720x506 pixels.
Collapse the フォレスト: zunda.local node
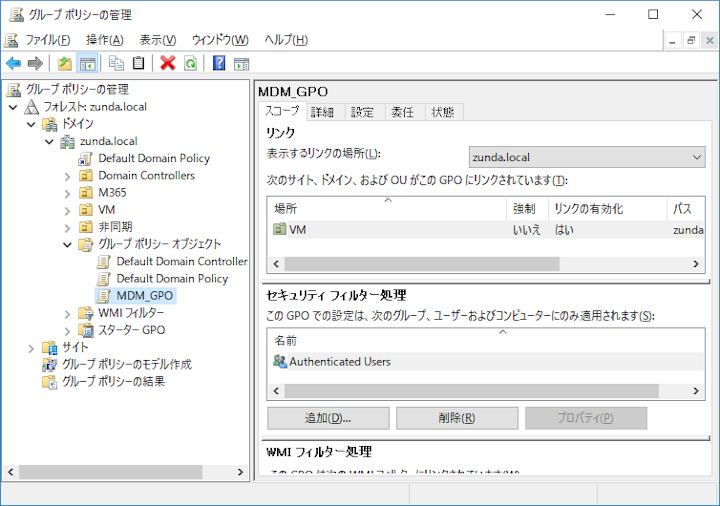[13, 107]
